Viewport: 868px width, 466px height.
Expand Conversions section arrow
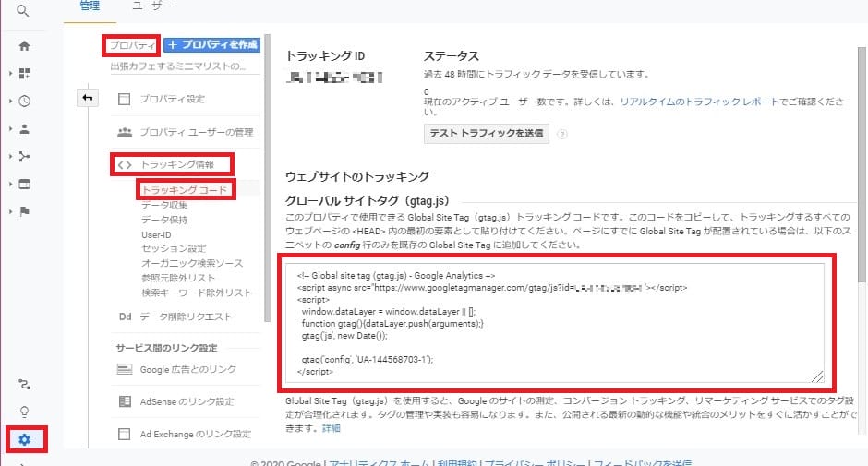10,211
